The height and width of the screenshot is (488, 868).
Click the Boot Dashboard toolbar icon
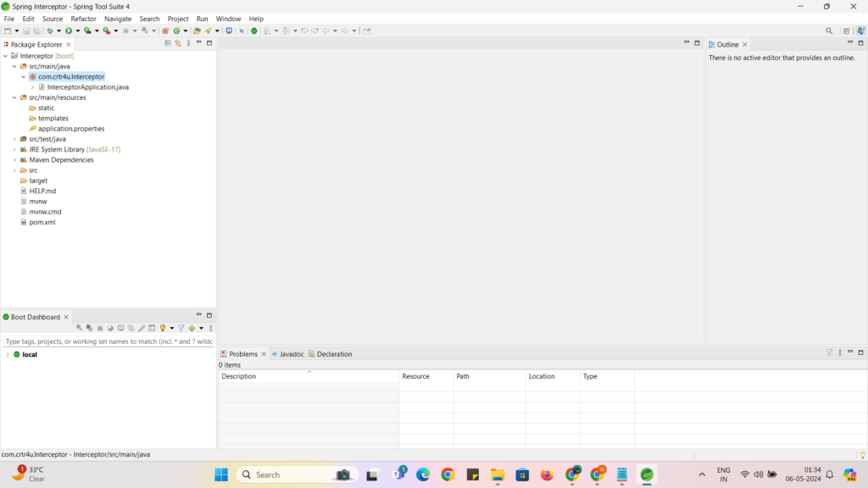coord(254,31)
